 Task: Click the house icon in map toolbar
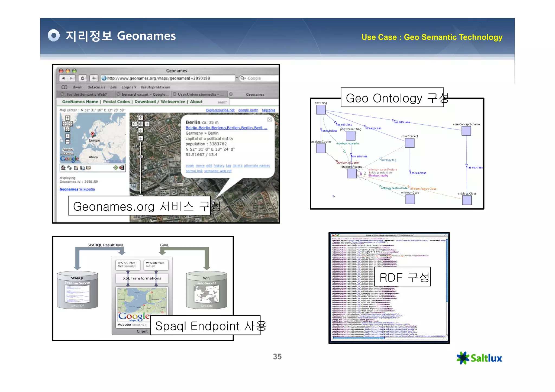pyautogui.click(x=63, y=168)
